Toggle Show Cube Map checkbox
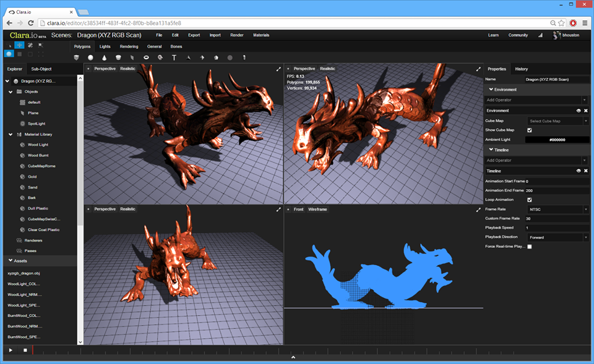Viewport: 594px width, 364px height. [529, 130]
